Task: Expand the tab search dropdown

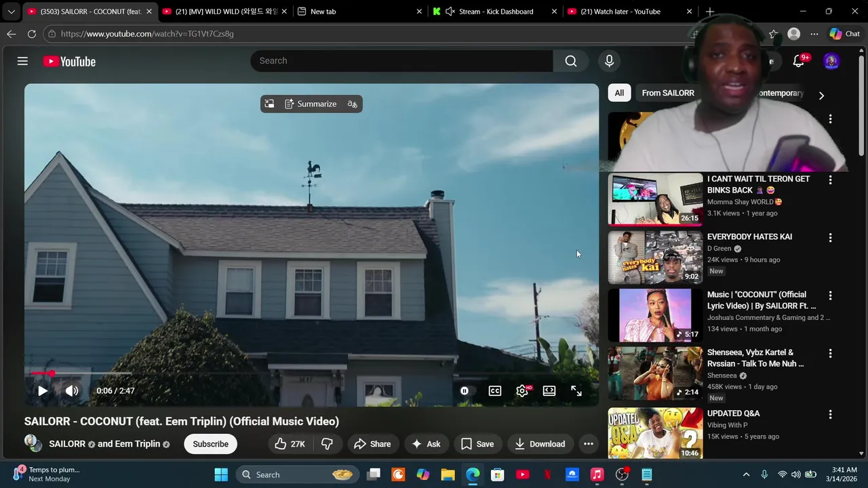Action: [11, 12]
